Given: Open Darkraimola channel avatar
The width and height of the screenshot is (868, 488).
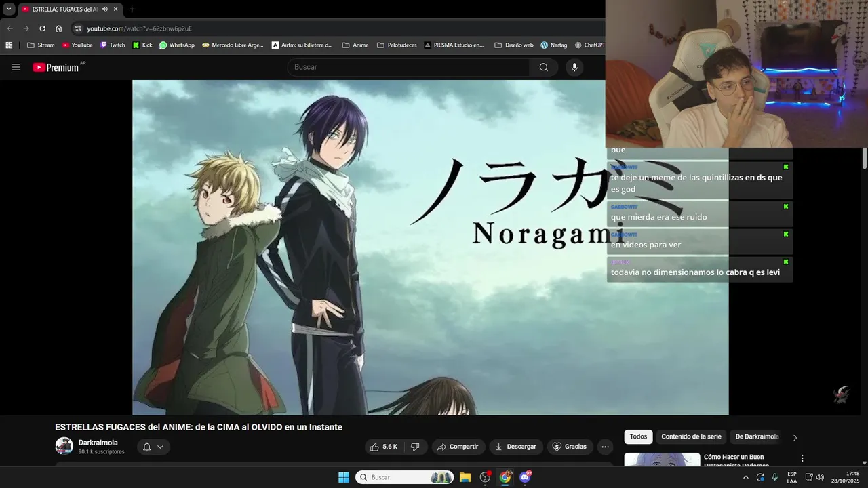Looking at the screenshot, I should pos(64,446).
